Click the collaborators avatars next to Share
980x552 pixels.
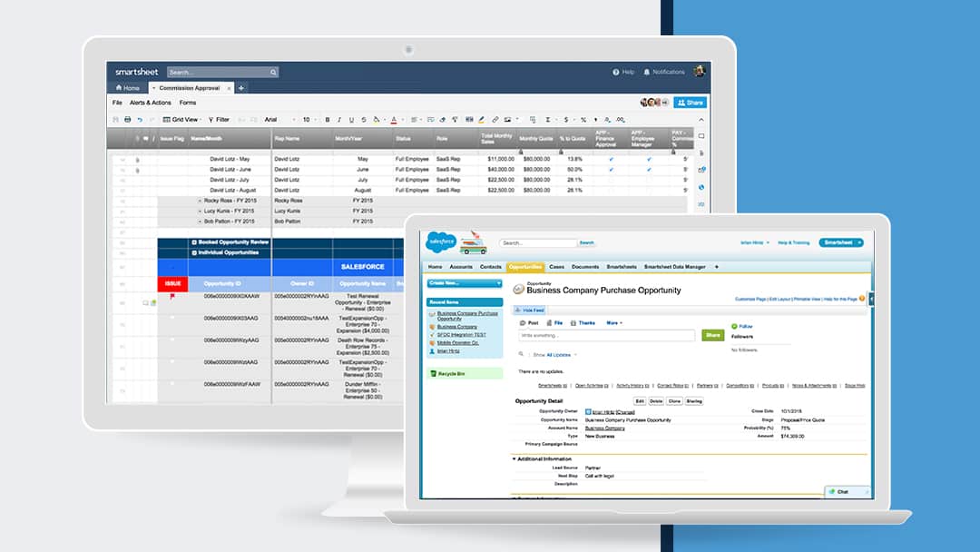pyautogui.click(x=654, y=103)
